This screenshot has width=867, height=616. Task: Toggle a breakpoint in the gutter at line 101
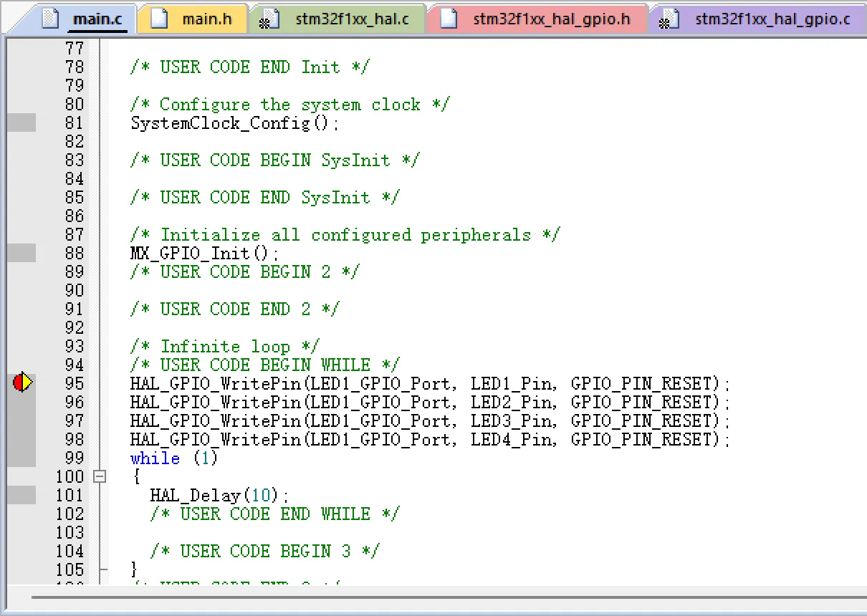pyautogui.click(x=21, y=495)
